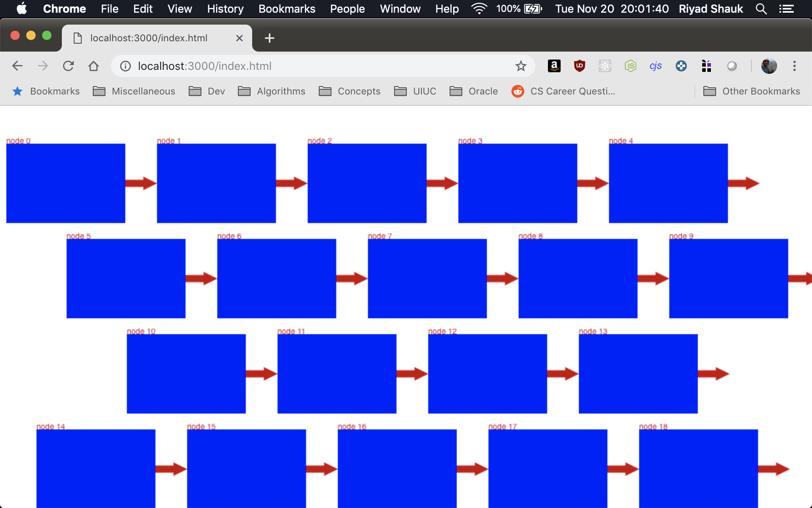Go to the browser home page
This screenshot has height=508, width=812.
(x=94, y=66)
